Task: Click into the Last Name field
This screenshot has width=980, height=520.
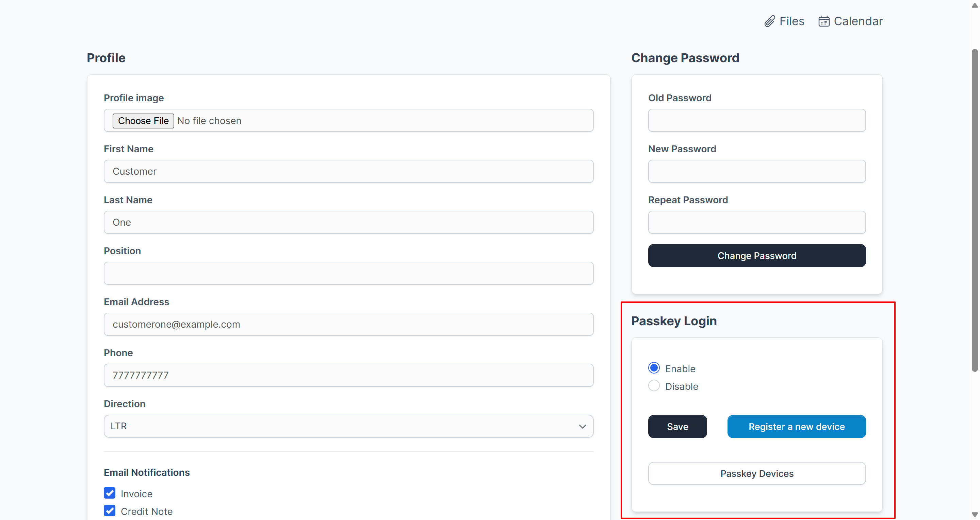Action: click(x=348, y=222)
